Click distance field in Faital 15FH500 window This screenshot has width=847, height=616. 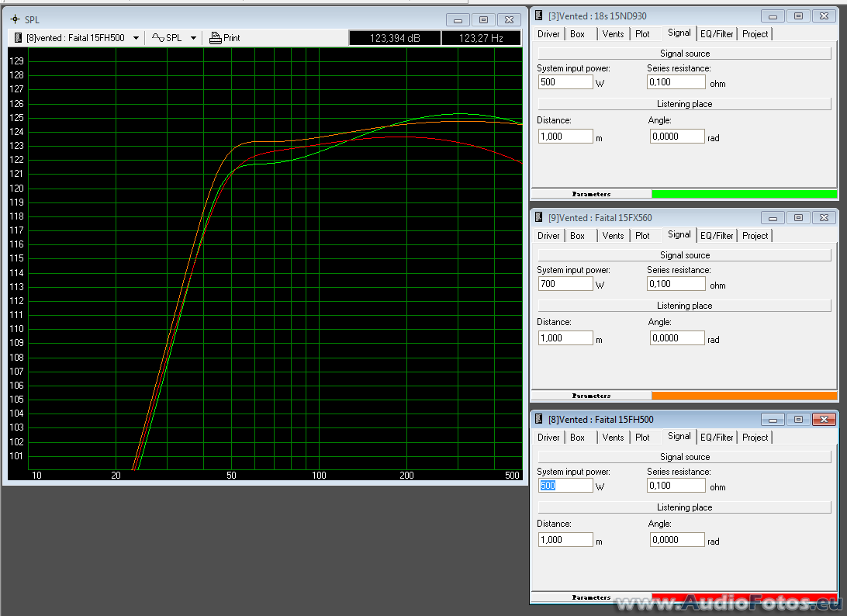coord(565,539)
